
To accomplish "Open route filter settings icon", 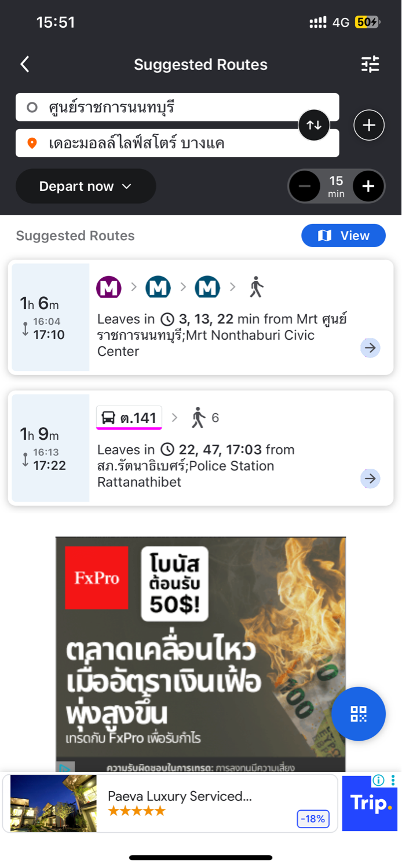I will (370, 64).
